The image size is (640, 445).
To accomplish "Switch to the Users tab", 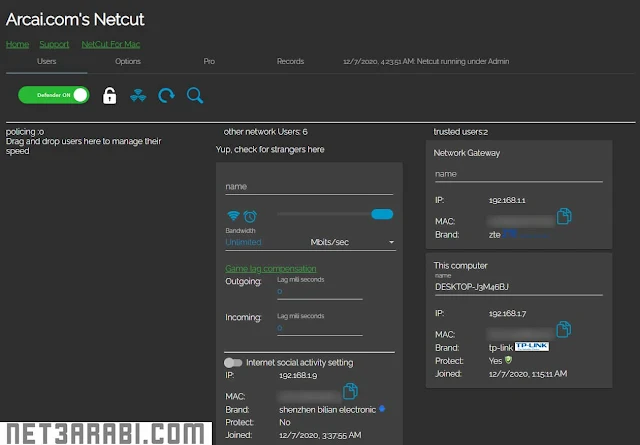I will (47, 61).
